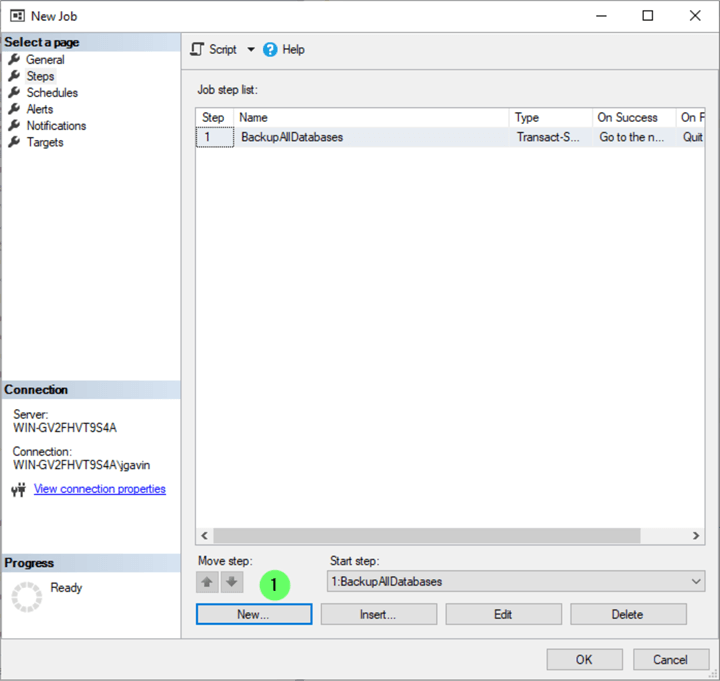Click the New... button

254,614
